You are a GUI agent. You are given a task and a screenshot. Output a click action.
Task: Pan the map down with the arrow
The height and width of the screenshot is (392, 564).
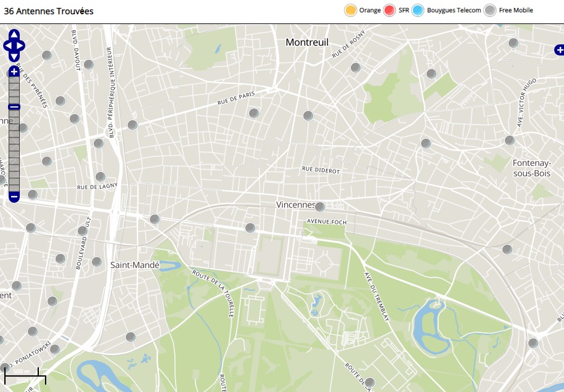14,57
